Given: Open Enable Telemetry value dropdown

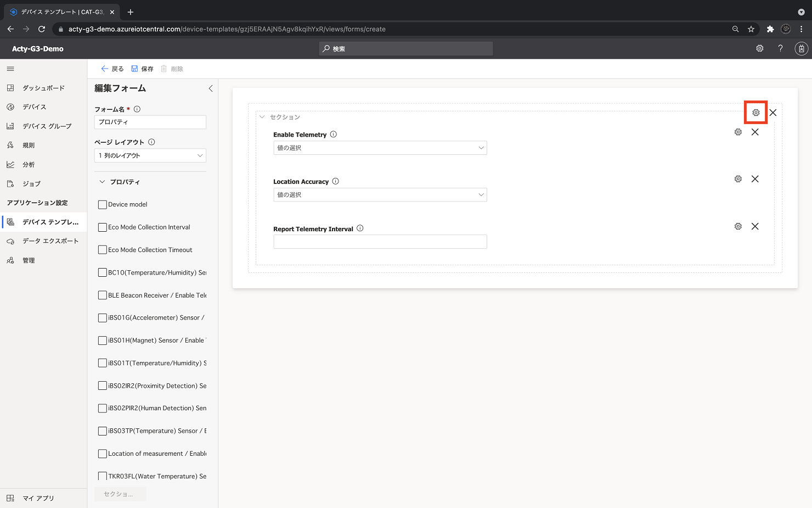Looking at the screenshot, I should 380,148.
